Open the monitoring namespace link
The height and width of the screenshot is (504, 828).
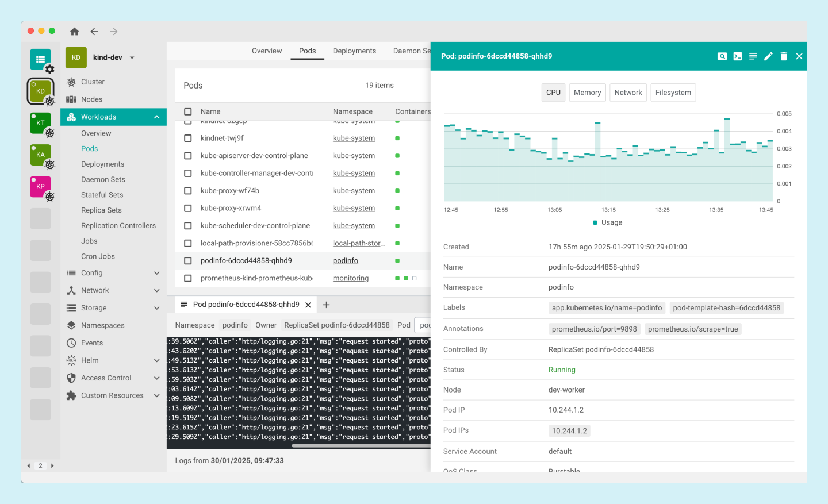[x=350, y=278]
